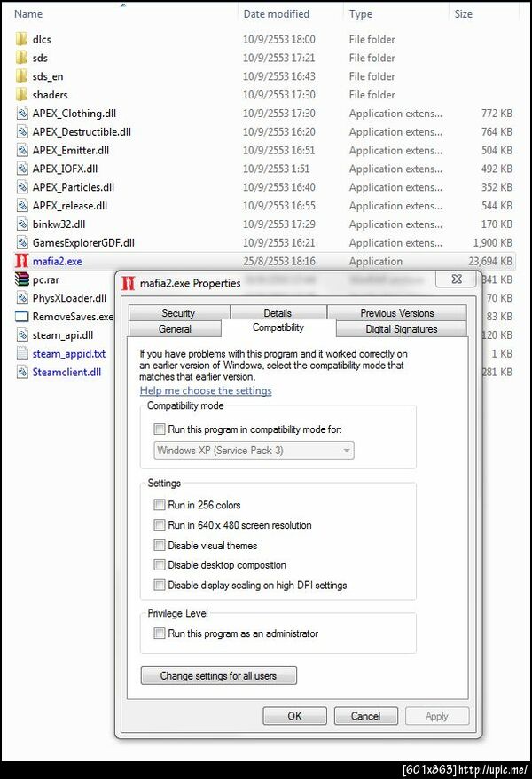Image resolution: width=532 pixels, height=779 pixels.
Task: Click the 1,900 KB size cell
Action: [492, 242]
